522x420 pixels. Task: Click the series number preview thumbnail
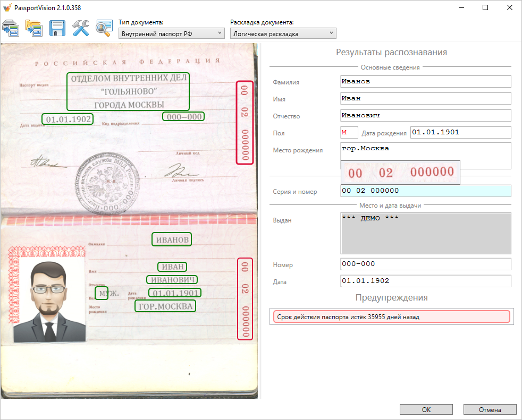[400, 173]
